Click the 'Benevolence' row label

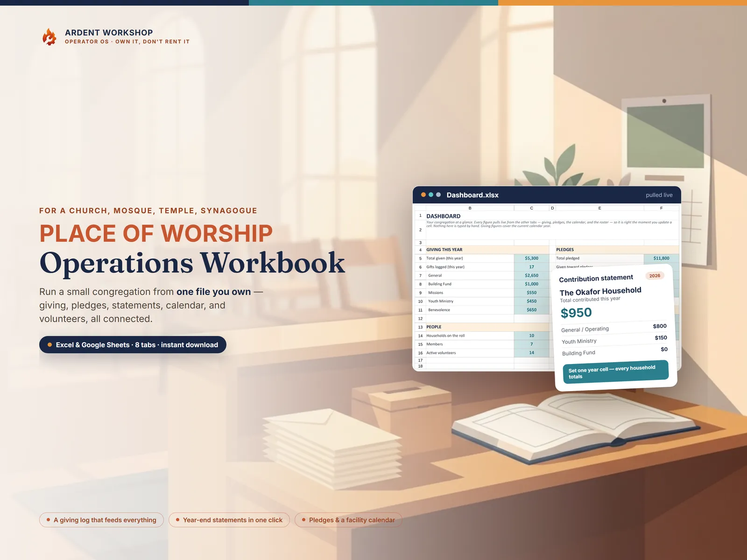439,310
